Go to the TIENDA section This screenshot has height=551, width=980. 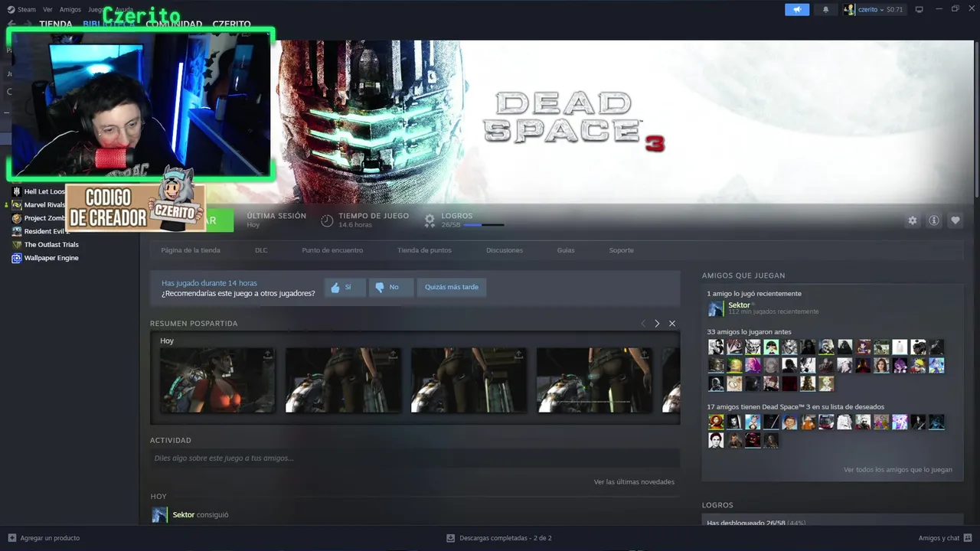[56, 24]
